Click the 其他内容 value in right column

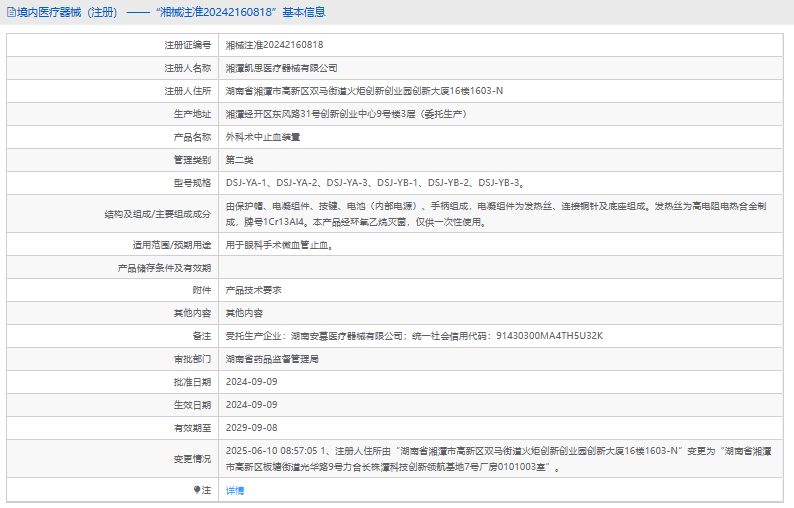pos(244,313)
